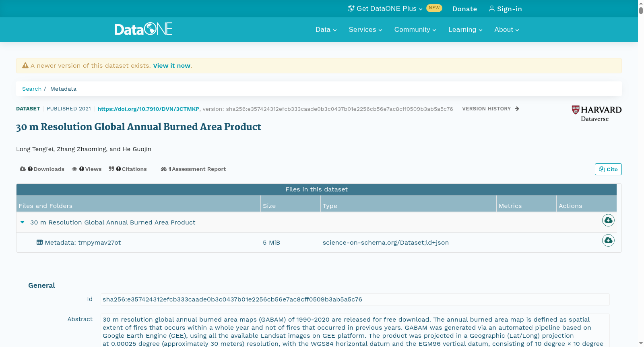Open the About dropdown menu
The width and height of the screenshot is (644, 347).
pos(507,29)
